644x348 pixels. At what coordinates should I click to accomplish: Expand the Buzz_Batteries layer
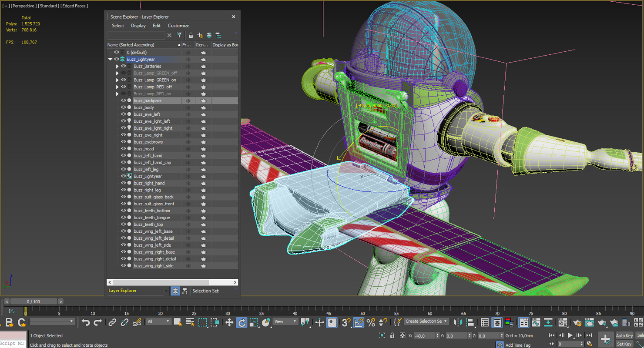(x=117, y=66)
